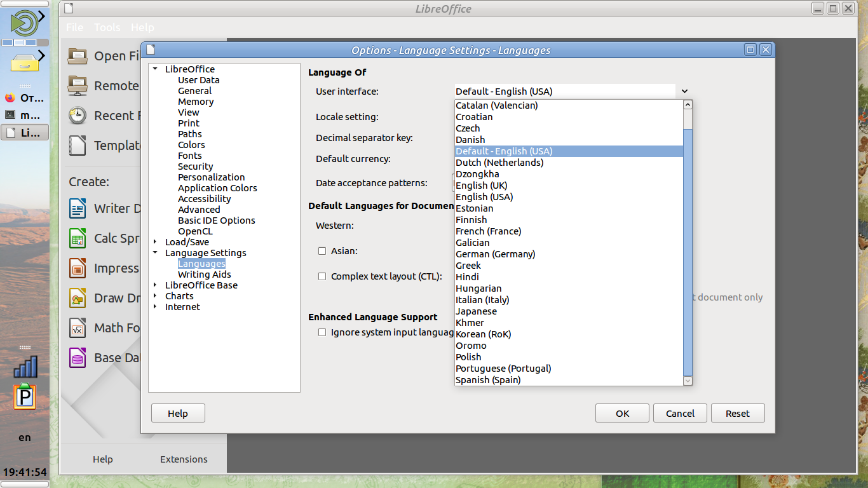Select OpenCL in the options tree
Image resolution: width=868 pixels, height=488 pixels.
(195, 231)
